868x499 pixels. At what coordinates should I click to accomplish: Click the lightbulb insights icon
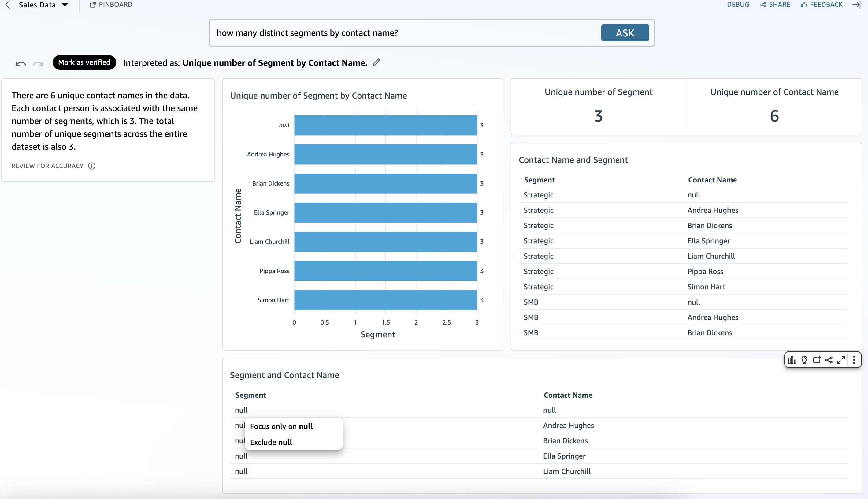coord(804,360)
